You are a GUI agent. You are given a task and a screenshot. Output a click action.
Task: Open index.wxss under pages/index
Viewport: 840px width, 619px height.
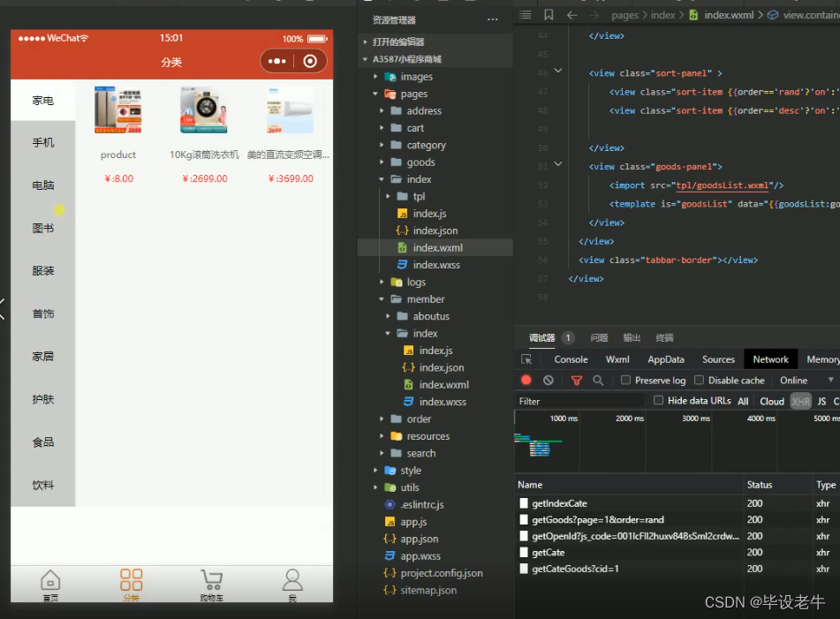pos(436,265)
